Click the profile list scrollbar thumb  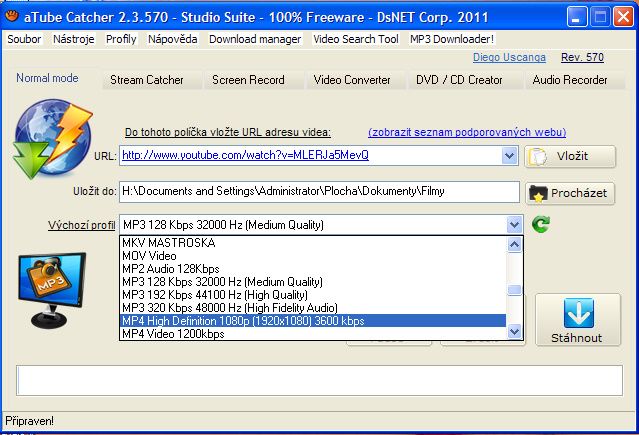[514, 290]
